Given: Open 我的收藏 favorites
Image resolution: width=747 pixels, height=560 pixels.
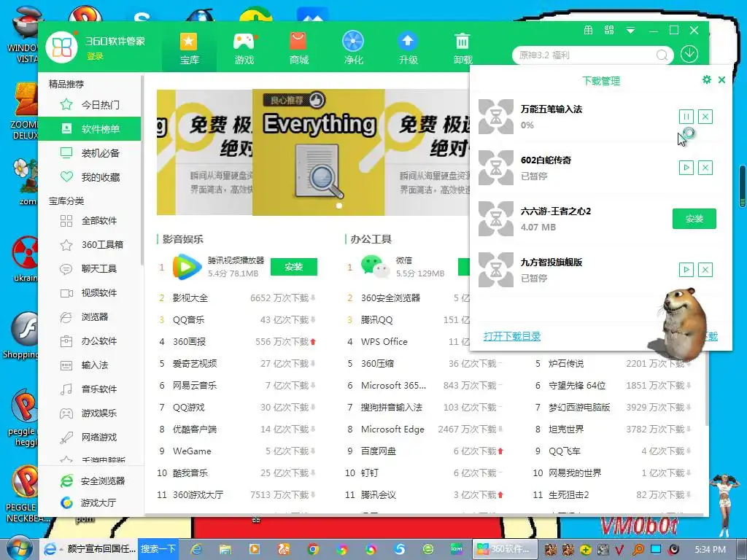Looking at the screenshot, I should tap(90, 177).
